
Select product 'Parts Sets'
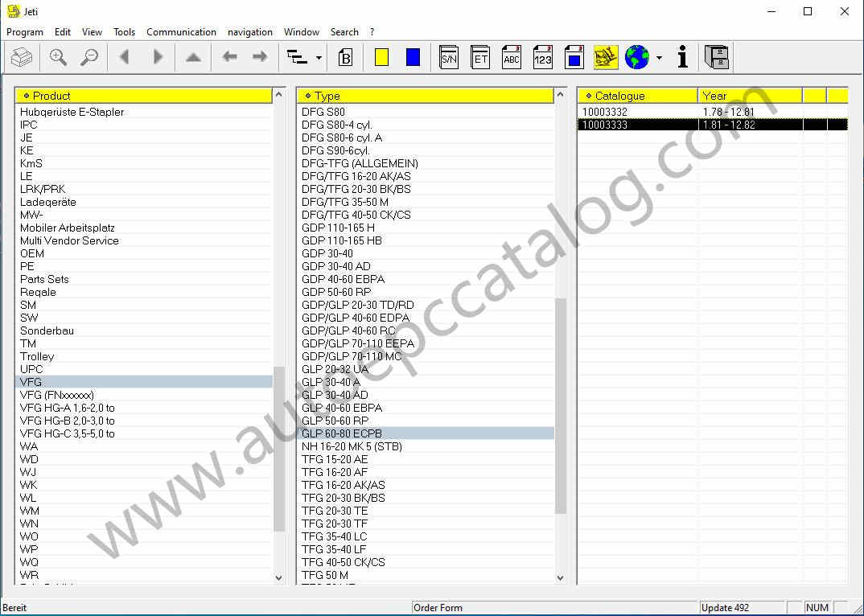(144, 279)
